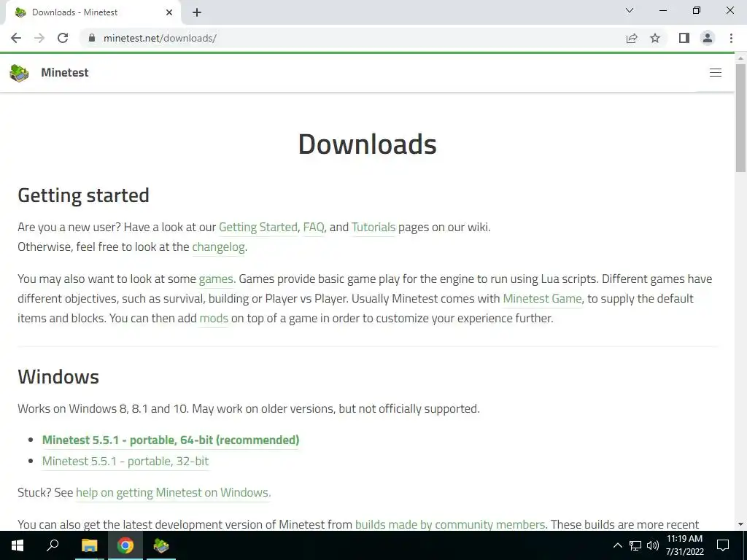Select the Downloads - Minetest tab
The width and height of the screenshot is (747, 560).
point(93,12)
